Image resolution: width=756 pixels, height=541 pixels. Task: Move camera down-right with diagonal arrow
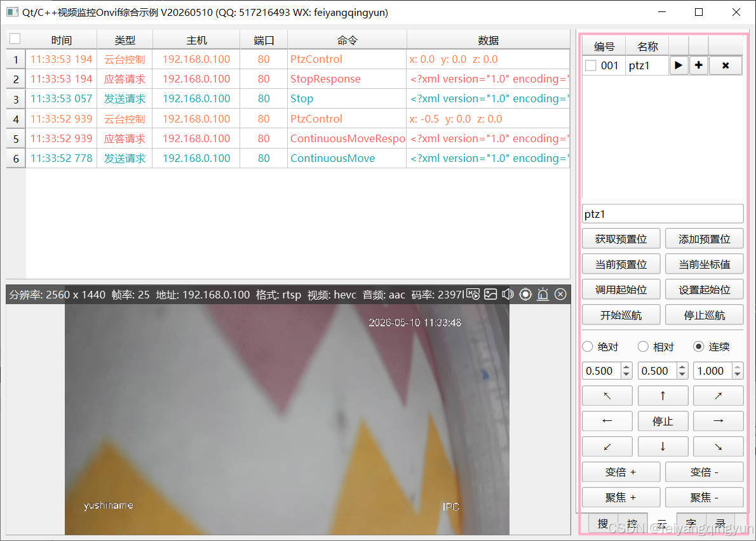tap(719, 446)
